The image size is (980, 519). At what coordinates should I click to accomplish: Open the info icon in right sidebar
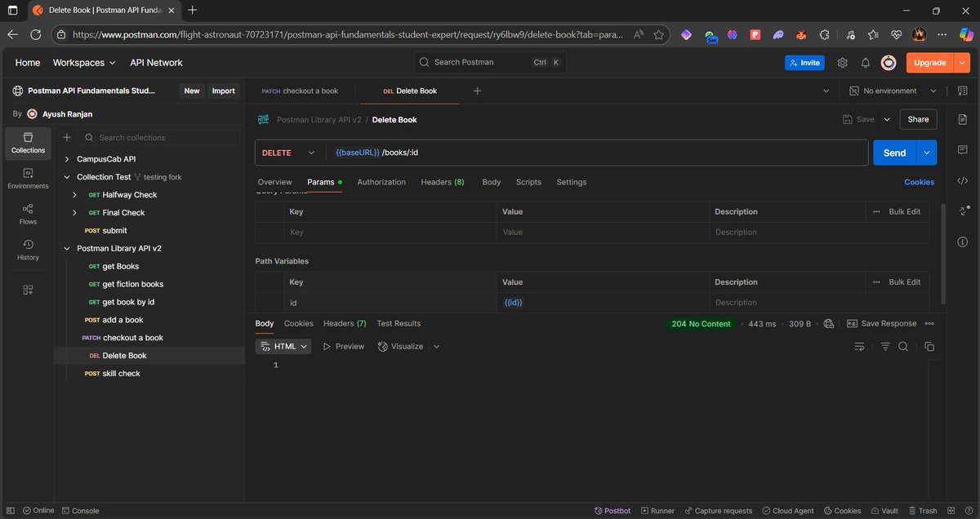[x=963, y=242]
